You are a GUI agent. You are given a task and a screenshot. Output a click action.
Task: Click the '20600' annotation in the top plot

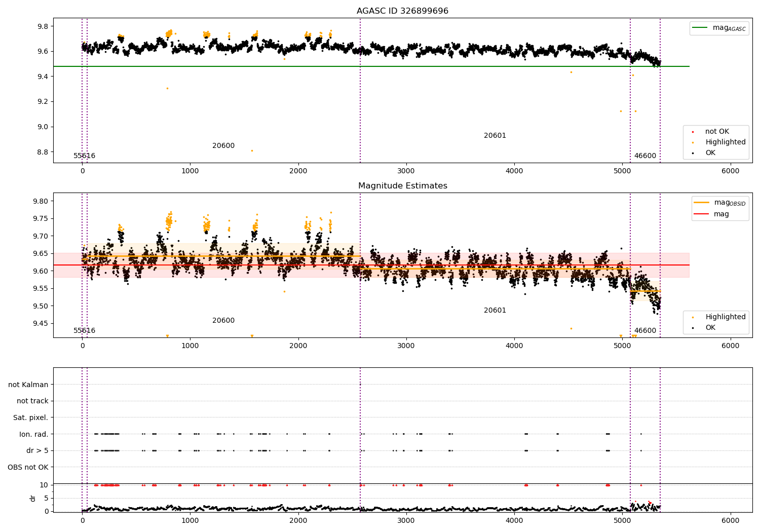pos(223,146)
